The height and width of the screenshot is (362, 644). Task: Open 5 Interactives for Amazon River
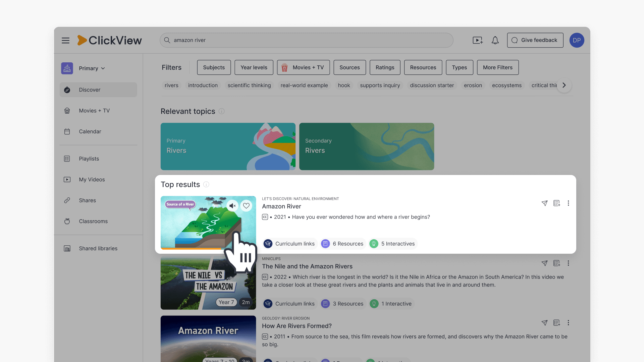click(392, 244)
